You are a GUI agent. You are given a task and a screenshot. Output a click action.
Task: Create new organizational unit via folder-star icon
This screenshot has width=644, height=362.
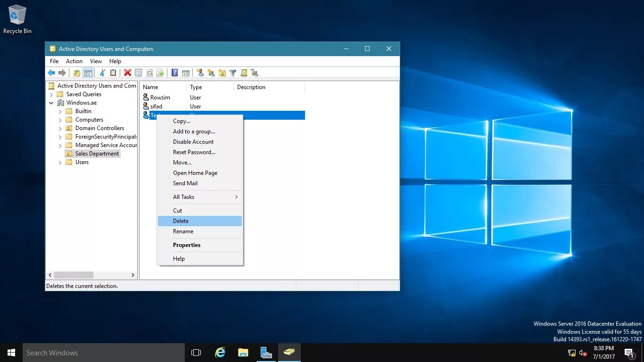[222, 73]
